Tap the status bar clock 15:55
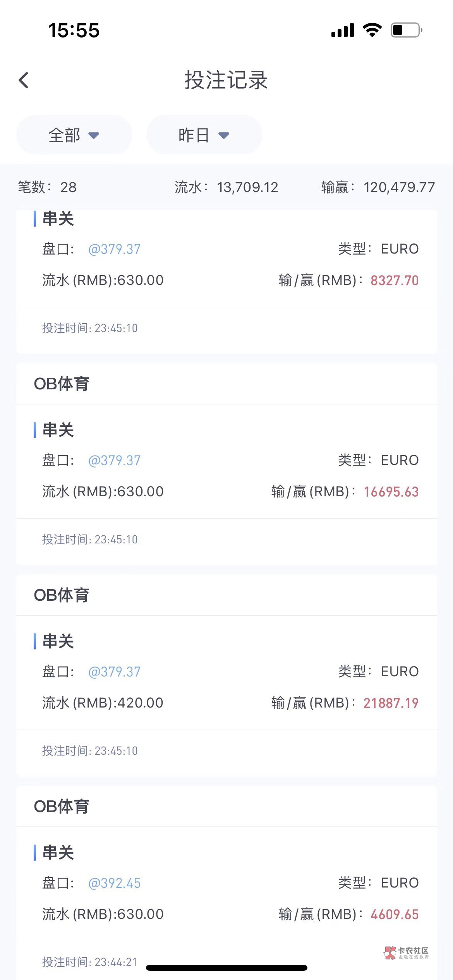The width and height of the screenshot is (453, 980). pyautogui.click(x=74, y=31)
